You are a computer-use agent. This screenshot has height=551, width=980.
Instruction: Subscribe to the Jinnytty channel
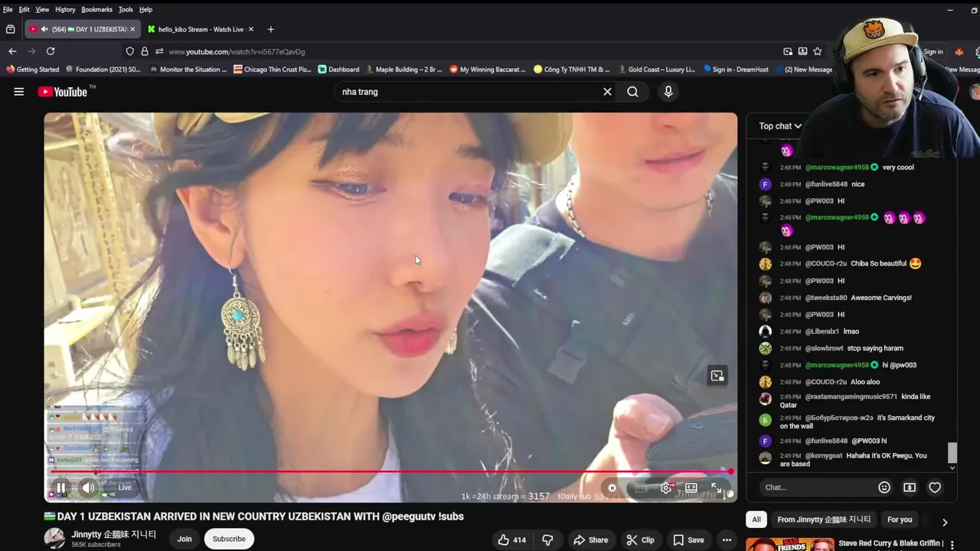229,539
